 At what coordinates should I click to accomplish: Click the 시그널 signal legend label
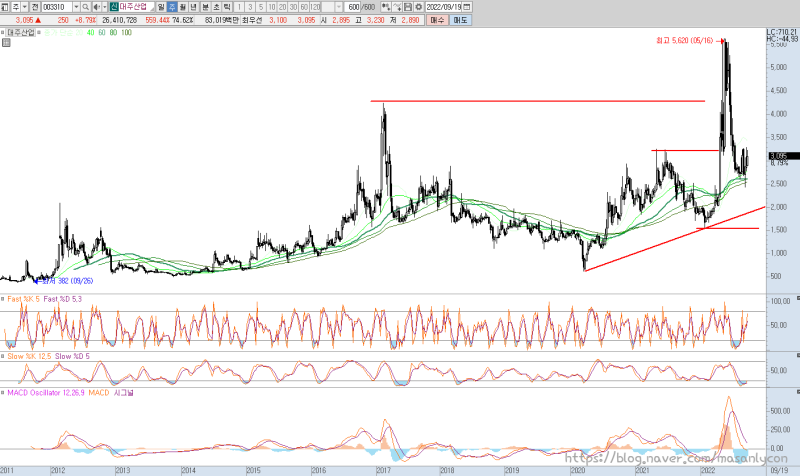point(123,393)
